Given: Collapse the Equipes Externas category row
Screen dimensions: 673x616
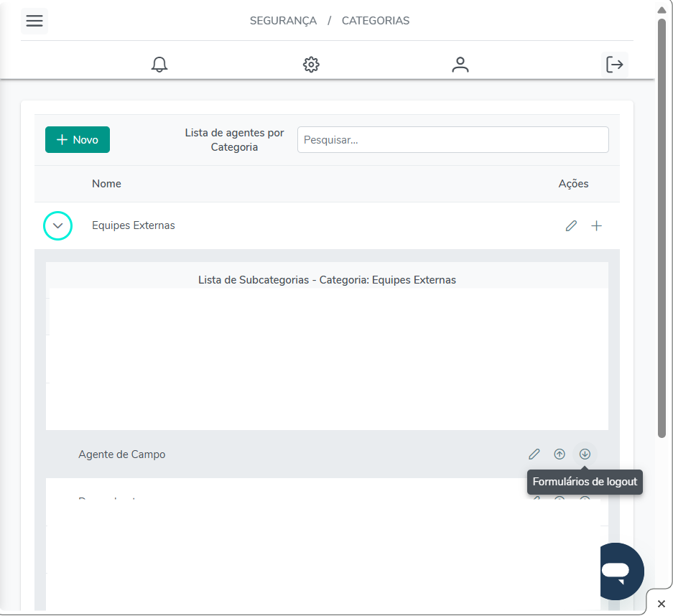Looking at the screenshot, I should 58,226.
